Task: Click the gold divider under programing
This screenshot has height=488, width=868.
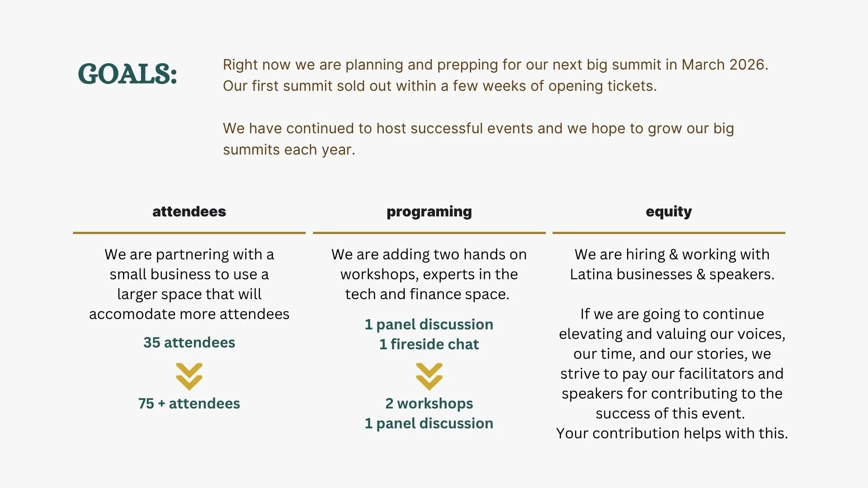Action: click(x=429, y=233)
